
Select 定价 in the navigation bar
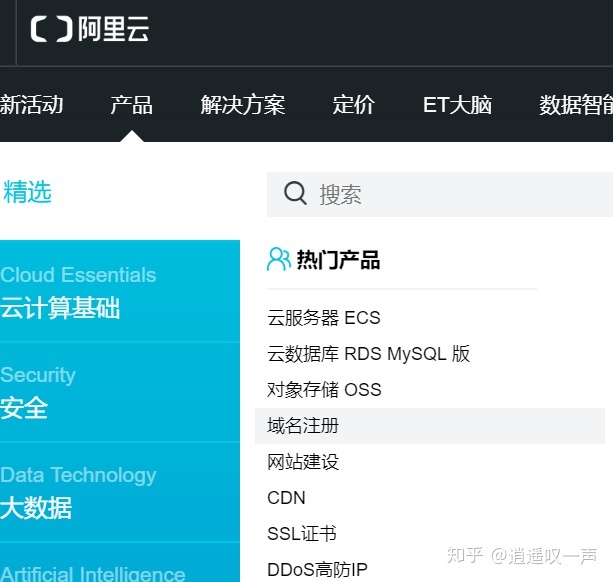(x=353, y=105)
